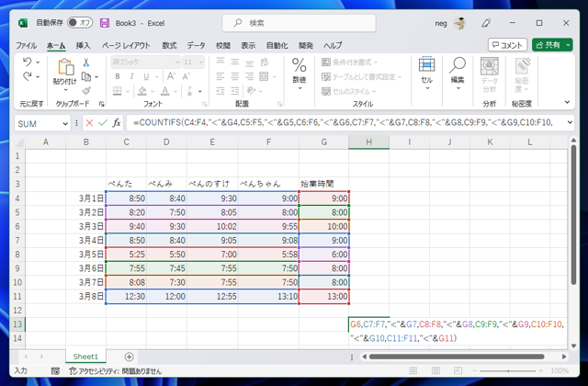
Task: Switch to the Formulas tab
Action: [169, 45]
